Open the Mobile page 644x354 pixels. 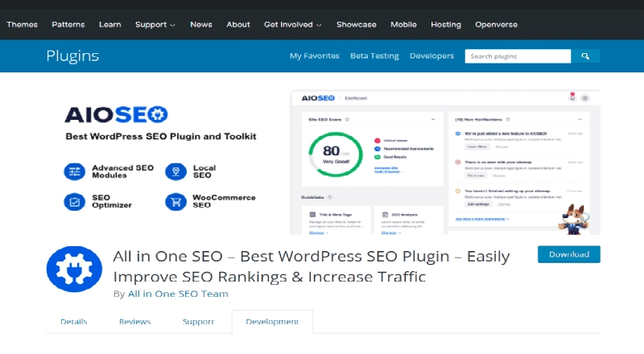[404, 25]
